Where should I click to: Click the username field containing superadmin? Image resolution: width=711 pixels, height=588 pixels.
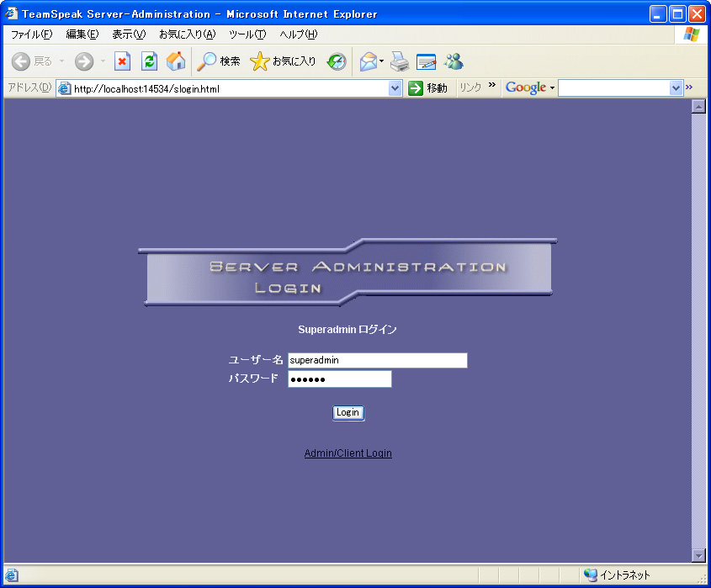377,360
